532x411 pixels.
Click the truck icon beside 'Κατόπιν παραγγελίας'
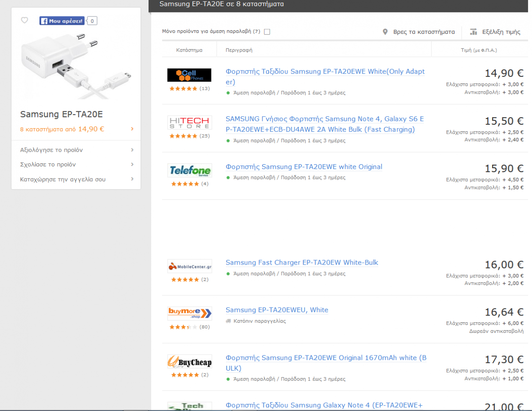[x=228, y=321]
